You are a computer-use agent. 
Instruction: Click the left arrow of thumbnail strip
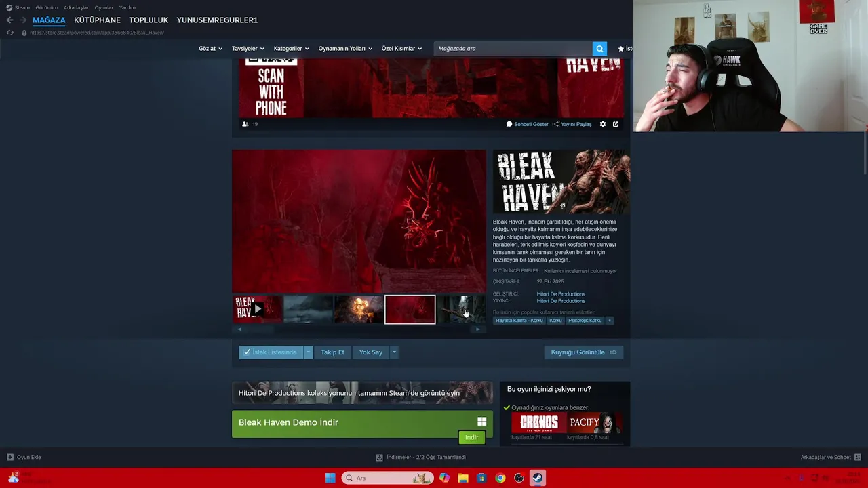[x=239, y=329]
